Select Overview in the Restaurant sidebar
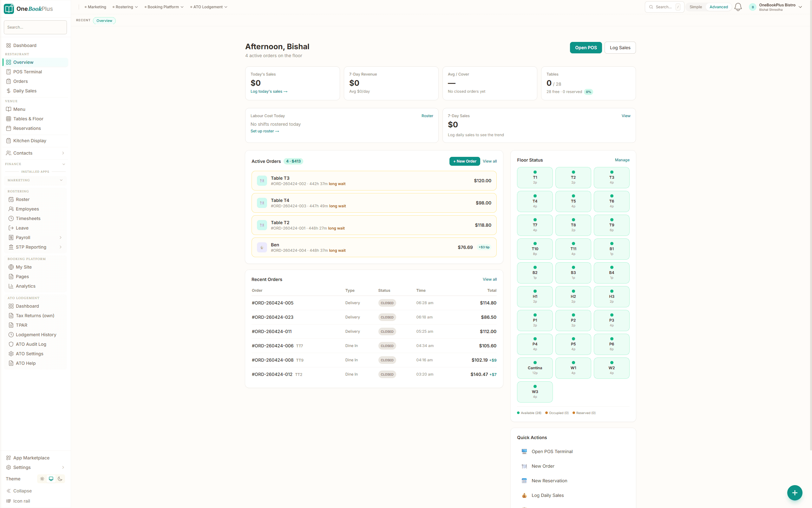 (x=35, y=62)
